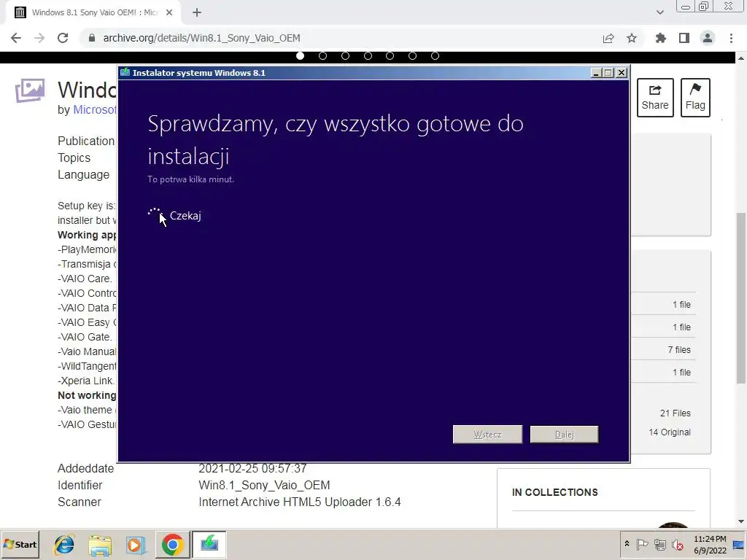
Task: Select the second carousel dot
Action: click(322, 55)
